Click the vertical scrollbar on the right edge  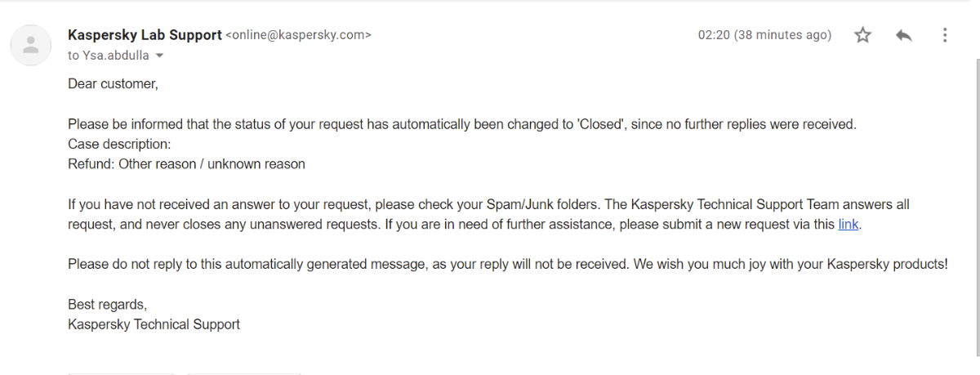pos(975,204)
